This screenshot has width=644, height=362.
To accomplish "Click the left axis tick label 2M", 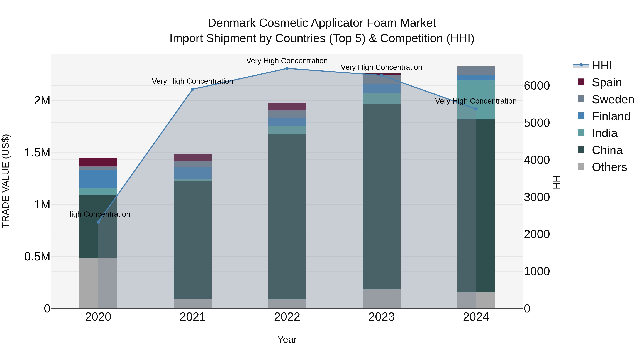I will 42,101.
